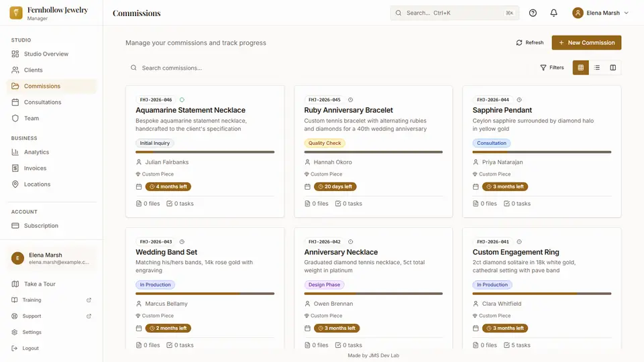
Task: Click the Take a Tour map icon
Action: pos(15,284)
